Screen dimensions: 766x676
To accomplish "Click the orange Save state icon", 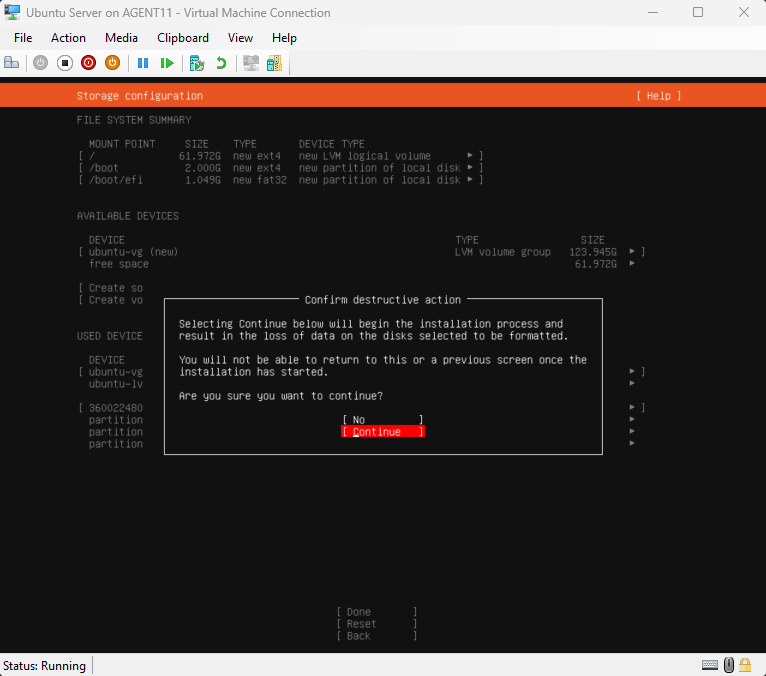I will pos(112,63).
